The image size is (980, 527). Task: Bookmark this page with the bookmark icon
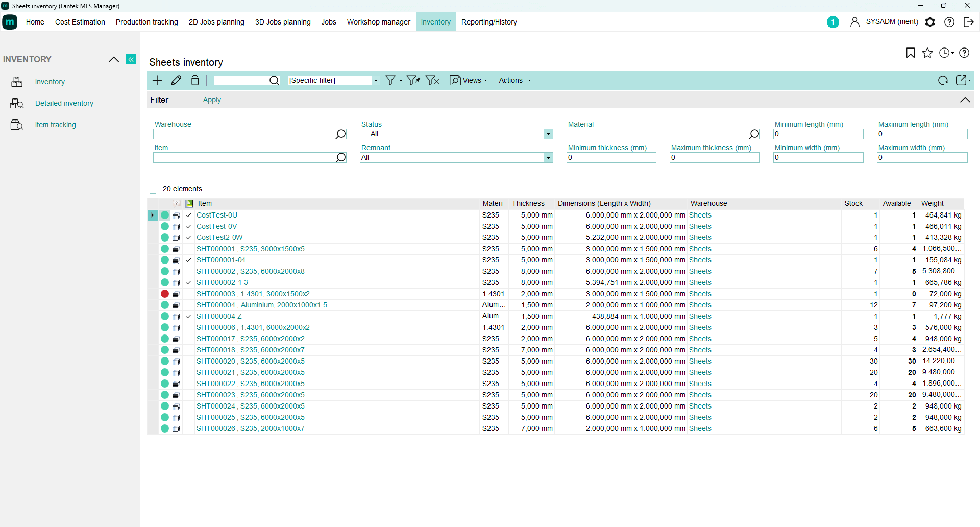(910, 53)
